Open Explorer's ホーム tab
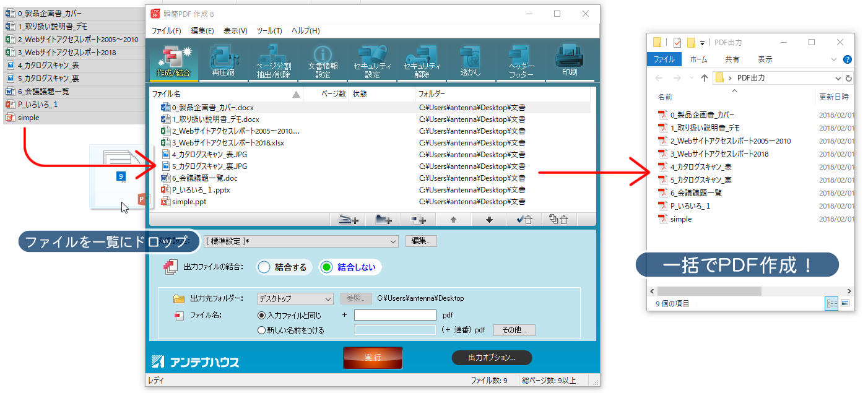The image size is (868, 393). [698, 59]
